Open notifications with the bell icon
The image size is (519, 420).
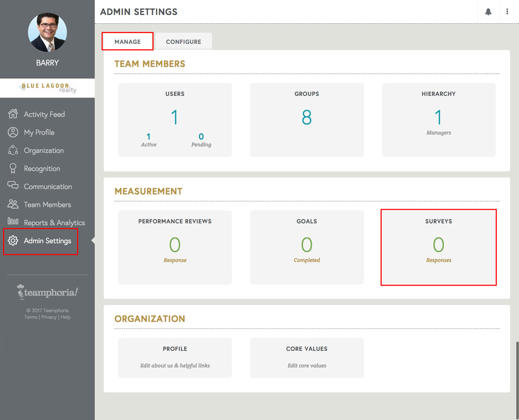(488, 11)
